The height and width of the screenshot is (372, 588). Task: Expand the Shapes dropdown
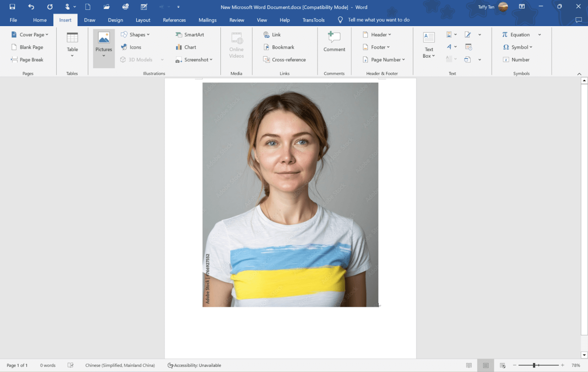pyautogui.click(x=135, y=34)
